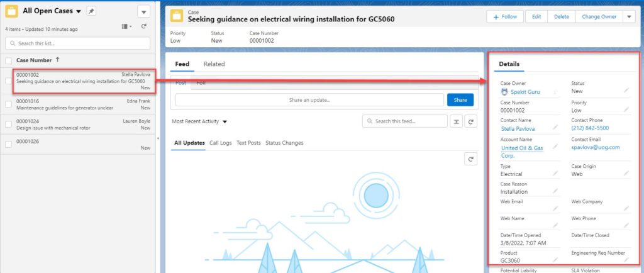
Task: Edit the Type field pencil
Action: tap(555, 173)
